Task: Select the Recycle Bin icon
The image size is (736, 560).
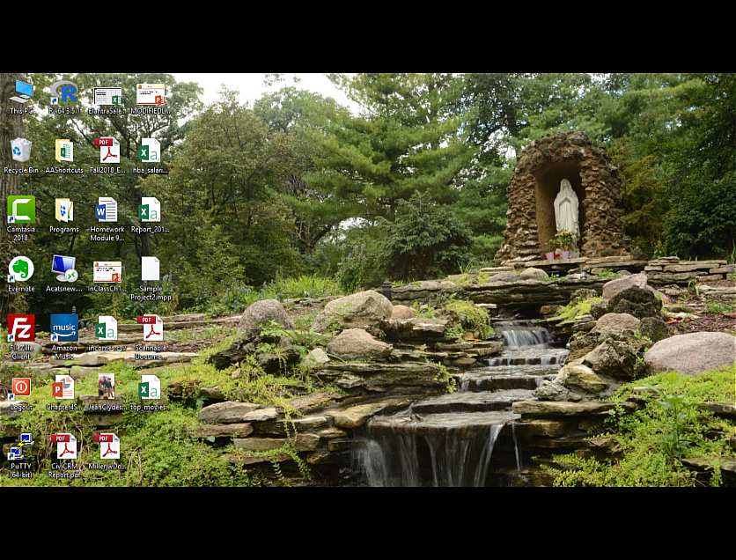Action: tap(21, 151)
